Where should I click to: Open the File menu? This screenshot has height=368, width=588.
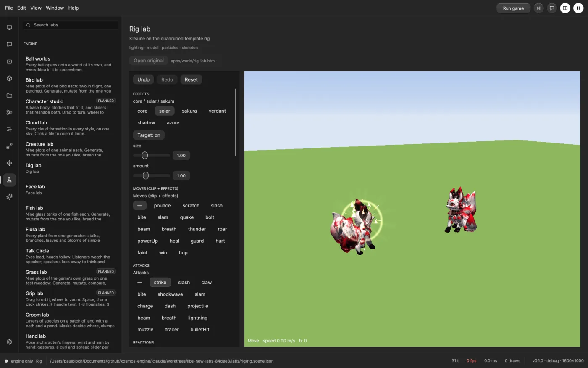pos(9,8)
